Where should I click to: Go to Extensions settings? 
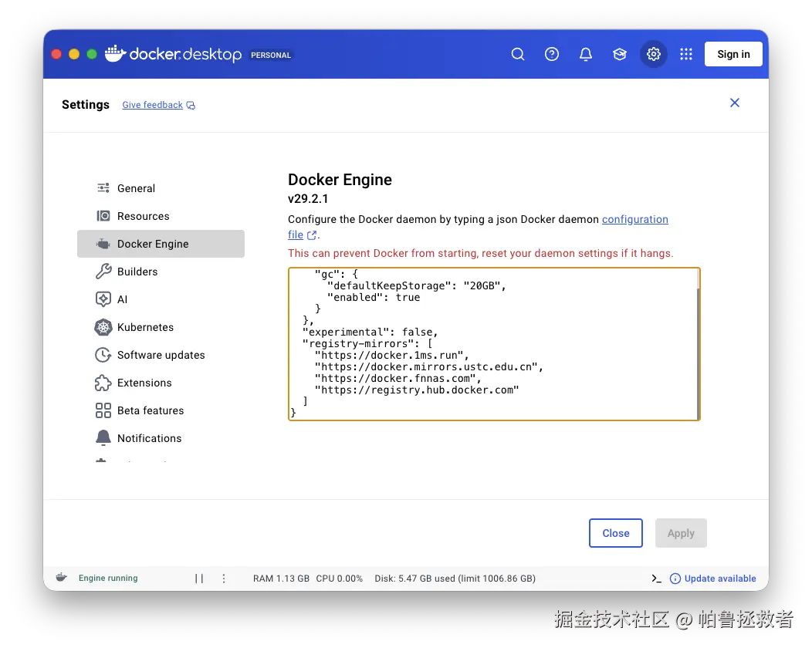(161, 383)
